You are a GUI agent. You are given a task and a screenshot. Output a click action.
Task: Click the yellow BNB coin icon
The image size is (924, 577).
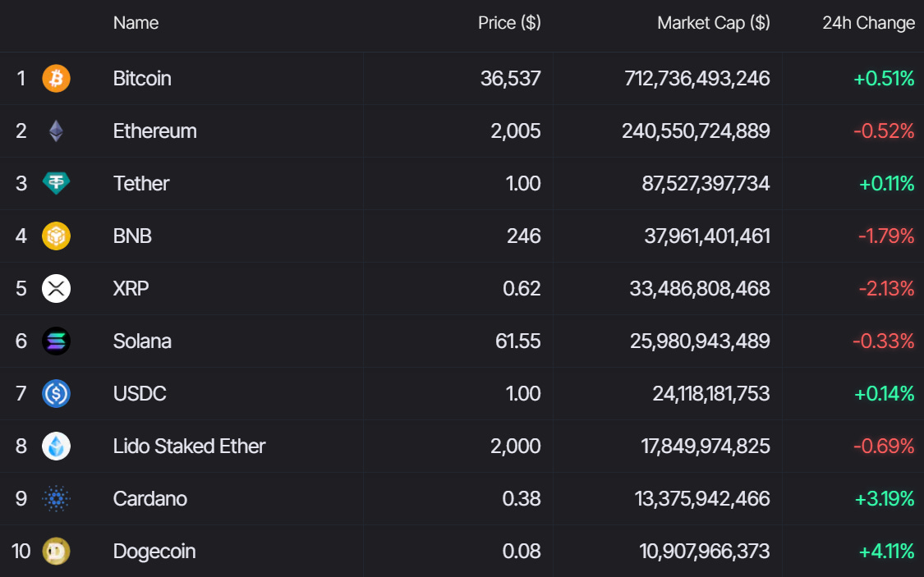(56, 236)
